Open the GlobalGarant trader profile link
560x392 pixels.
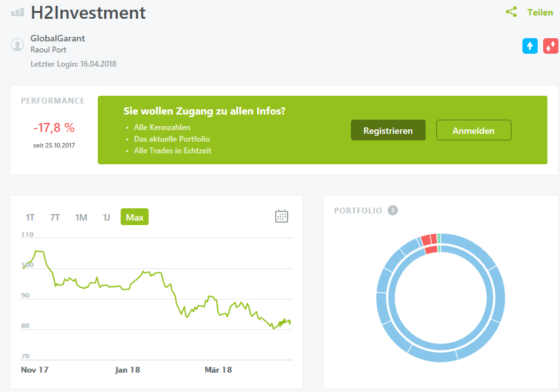tap(58, 38)
